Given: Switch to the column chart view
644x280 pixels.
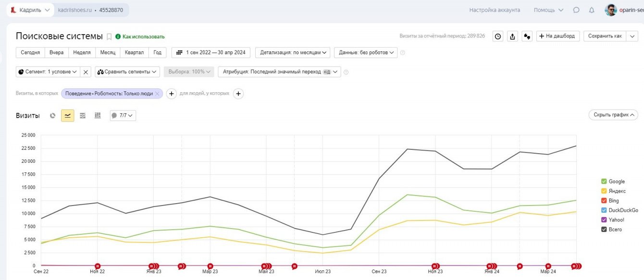Looking at the screenshot, I should coord(98,115).
